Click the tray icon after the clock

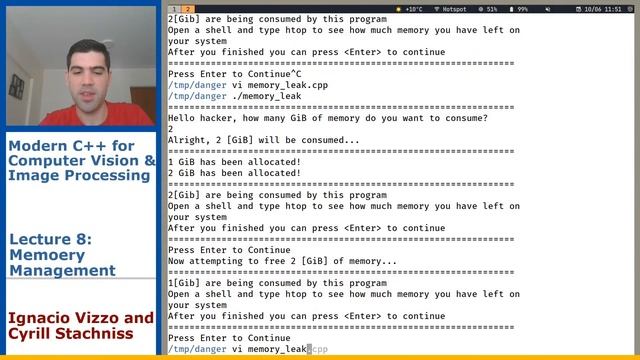click(x=630, y=9)
